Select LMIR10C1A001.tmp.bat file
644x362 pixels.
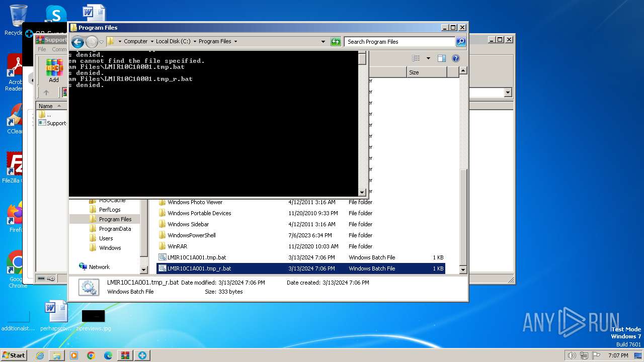[301, 257]
